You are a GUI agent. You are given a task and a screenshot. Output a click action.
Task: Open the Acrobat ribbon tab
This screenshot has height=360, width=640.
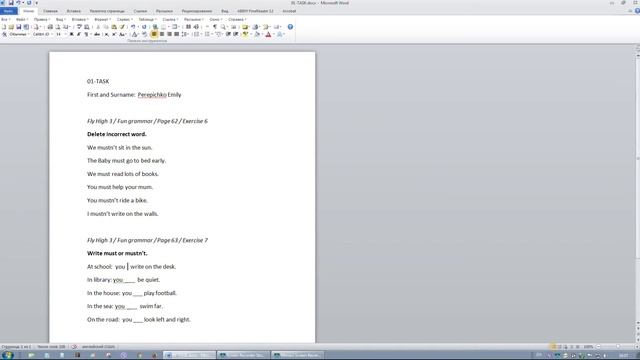pyautogui.click(x=289, y=11)
